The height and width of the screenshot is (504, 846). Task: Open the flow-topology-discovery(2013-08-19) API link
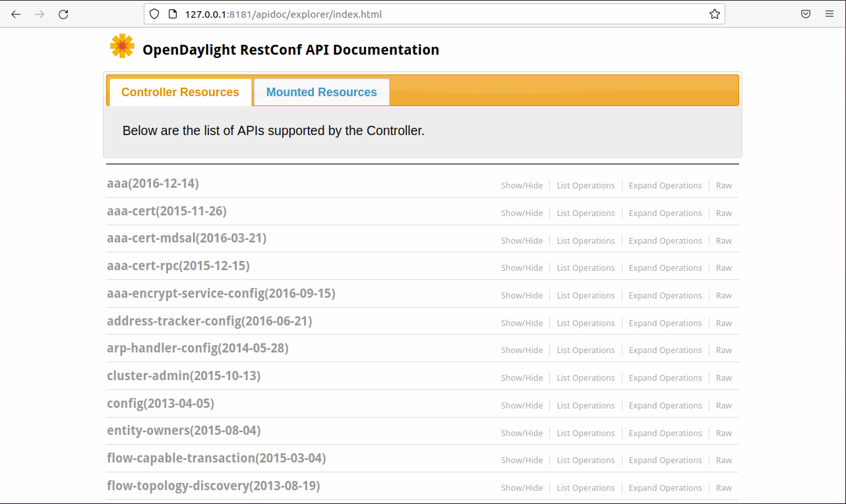(x=213, y=486)
